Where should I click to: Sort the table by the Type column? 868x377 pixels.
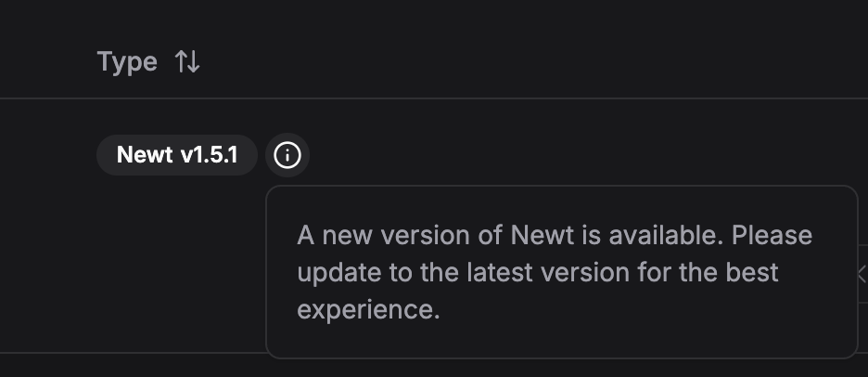pyautogui.click(x=186, y=62)
